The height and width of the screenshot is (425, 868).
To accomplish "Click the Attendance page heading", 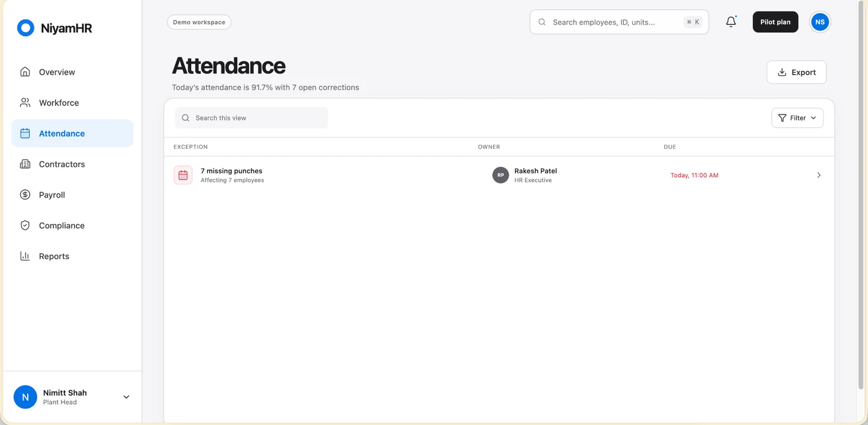I will coord(228,65).
